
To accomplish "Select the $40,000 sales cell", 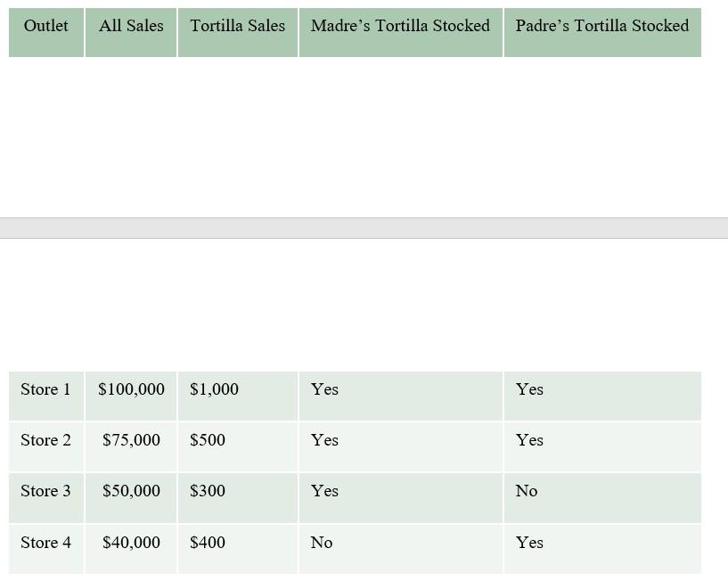I will (131, 543).
